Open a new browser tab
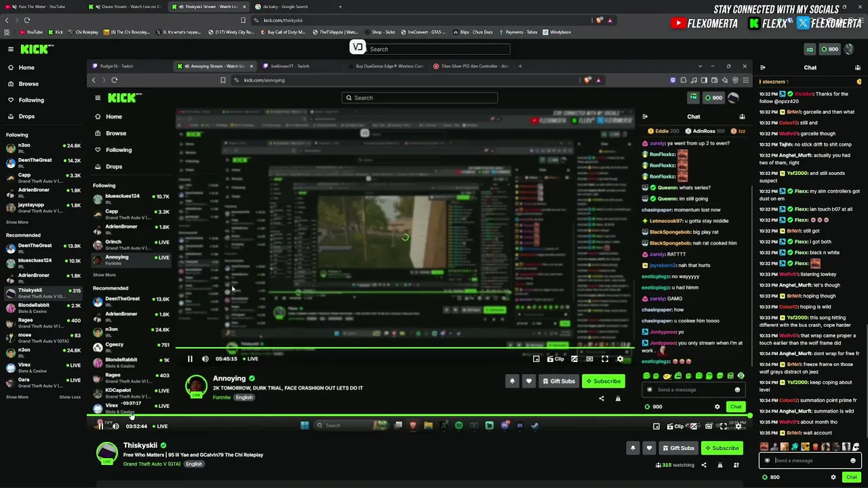This screenshot has width=868, height=488. [x=340, y=7]
